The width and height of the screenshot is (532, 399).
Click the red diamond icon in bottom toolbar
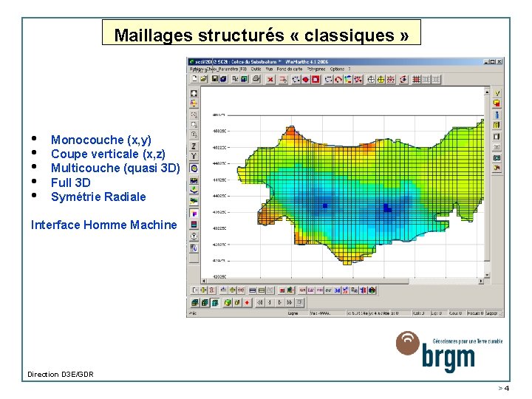[247, 303]
